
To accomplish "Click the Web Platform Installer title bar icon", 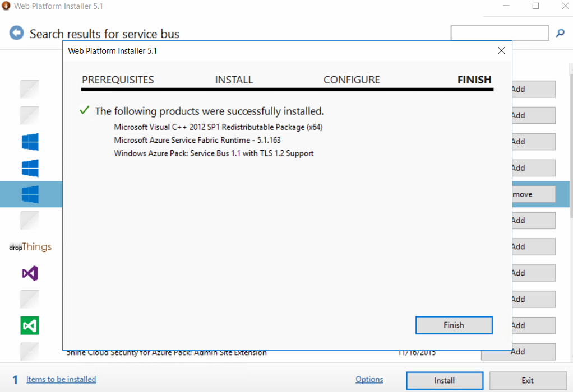I will click(6, 6).
